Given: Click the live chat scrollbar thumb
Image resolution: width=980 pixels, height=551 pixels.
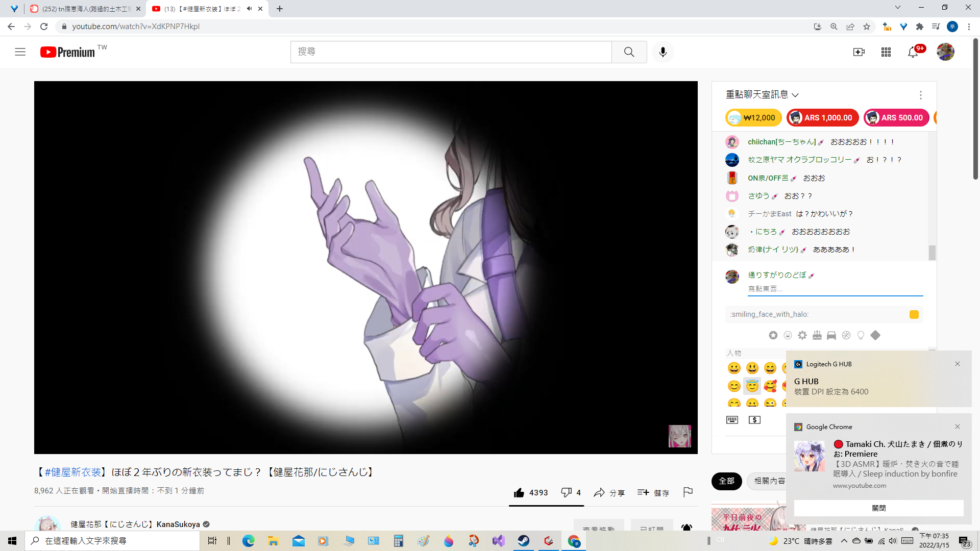Looking at the screenshot, I should (932, 253).
